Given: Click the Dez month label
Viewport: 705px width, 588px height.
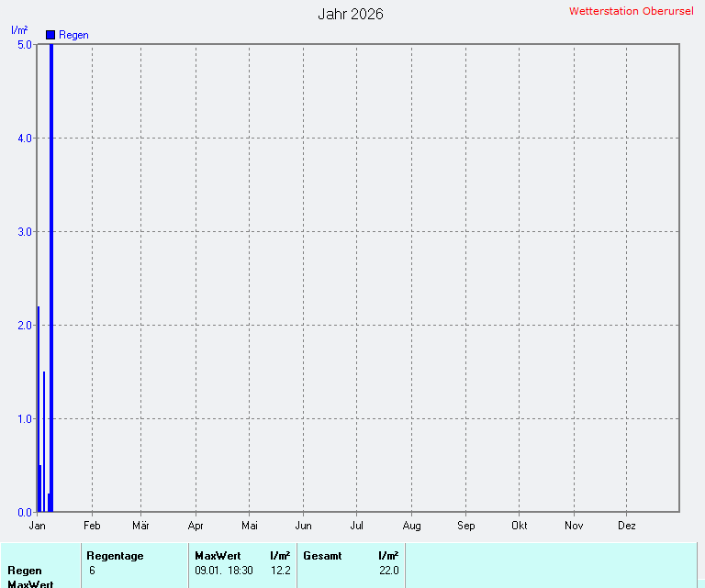Looking at the screenshot, I should pos(626,526).
